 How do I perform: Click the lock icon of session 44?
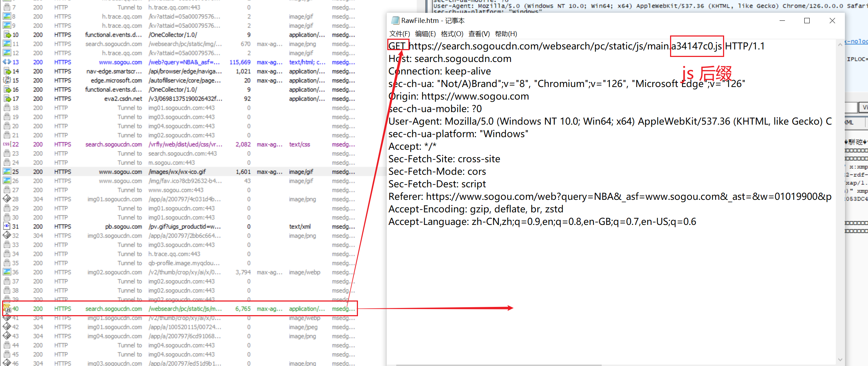click(7, 345)
